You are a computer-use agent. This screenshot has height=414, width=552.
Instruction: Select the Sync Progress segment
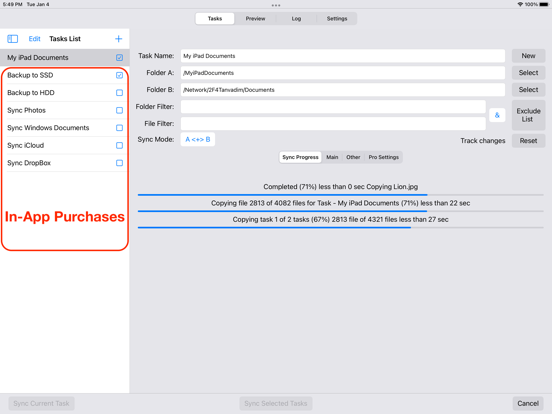coord(300,157)
